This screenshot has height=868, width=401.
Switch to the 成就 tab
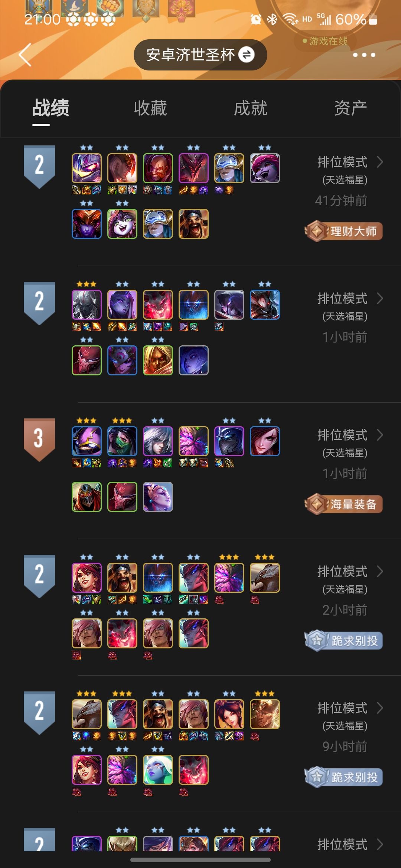click(x=251, y=108)
